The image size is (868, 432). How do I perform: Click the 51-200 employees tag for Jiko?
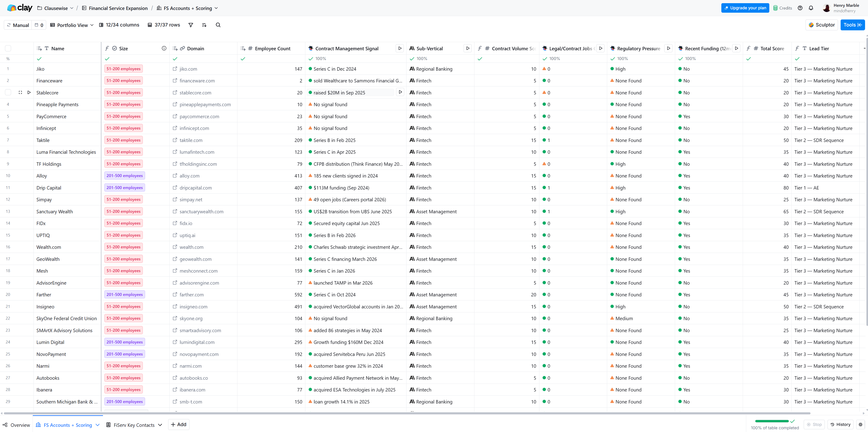[123, 69]
